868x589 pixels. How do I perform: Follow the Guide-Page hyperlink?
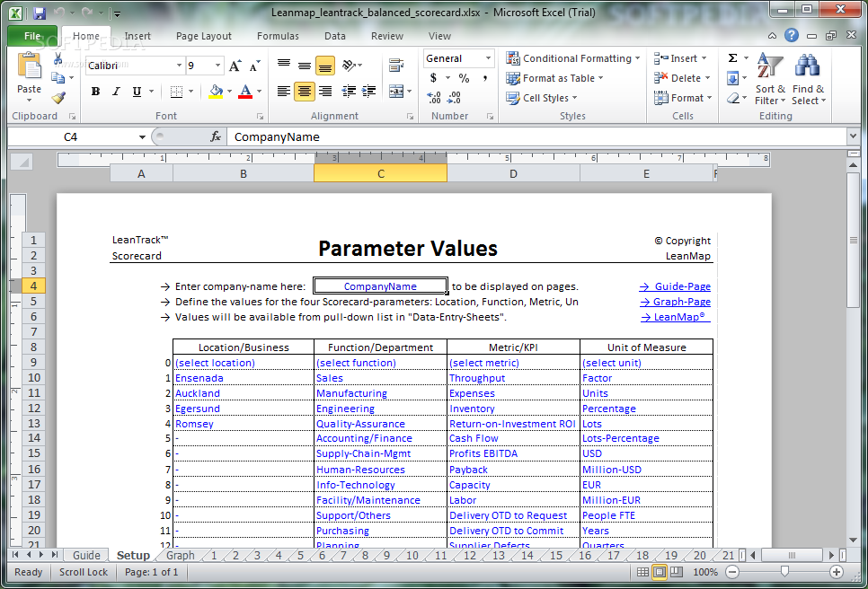tap(675, 286)
